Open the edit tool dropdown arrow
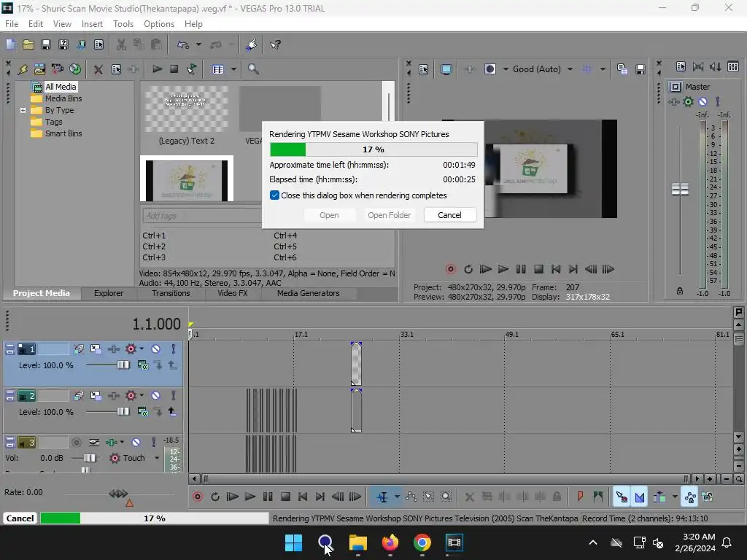The image size is (747, 560). pyautogui.click(x=397, y=497)
